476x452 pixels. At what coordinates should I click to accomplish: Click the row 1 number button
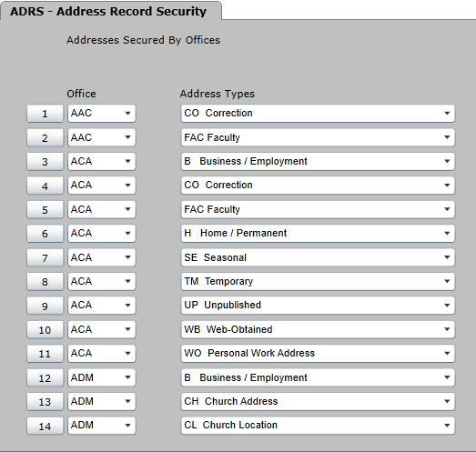[45, 114]
